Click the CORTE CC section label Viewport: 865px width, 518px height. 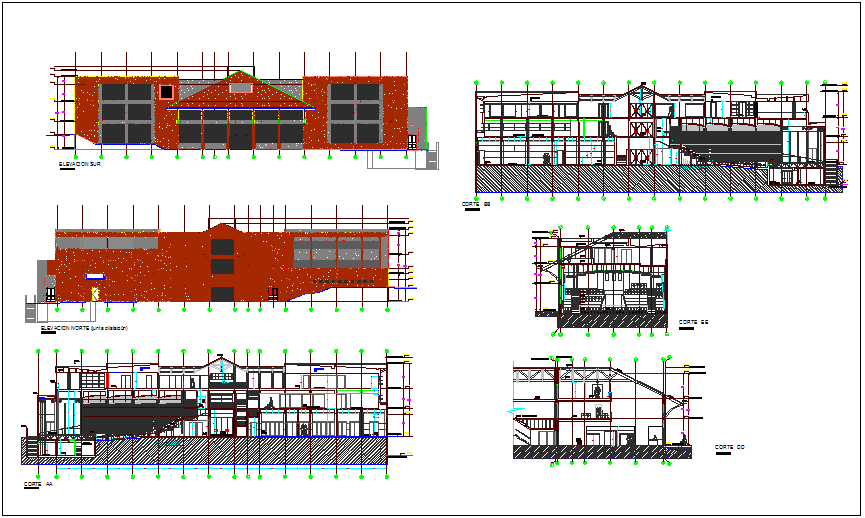693,322
